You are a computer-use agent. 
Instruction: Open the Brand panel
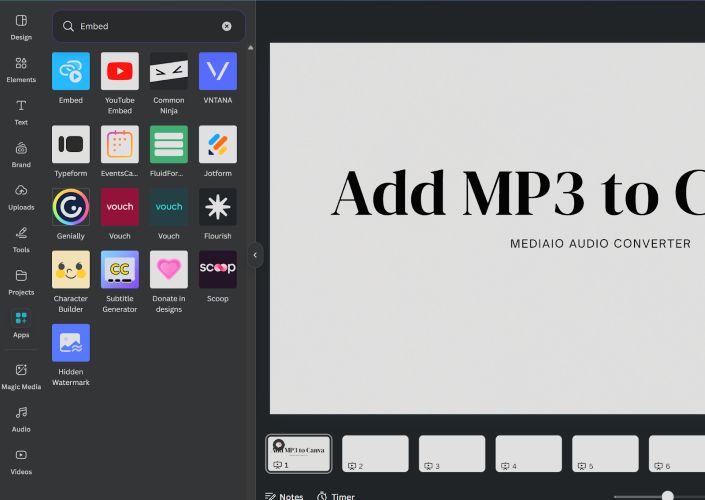coord(21,155)
